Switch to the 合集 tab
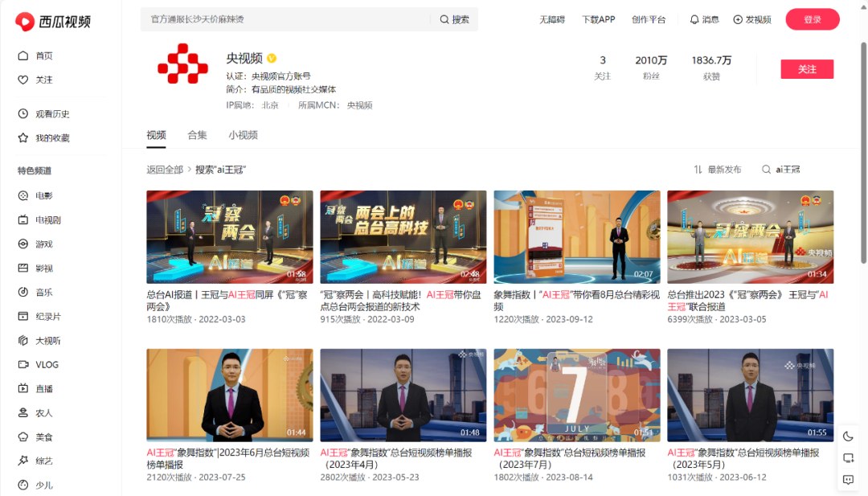 point(197,135)
